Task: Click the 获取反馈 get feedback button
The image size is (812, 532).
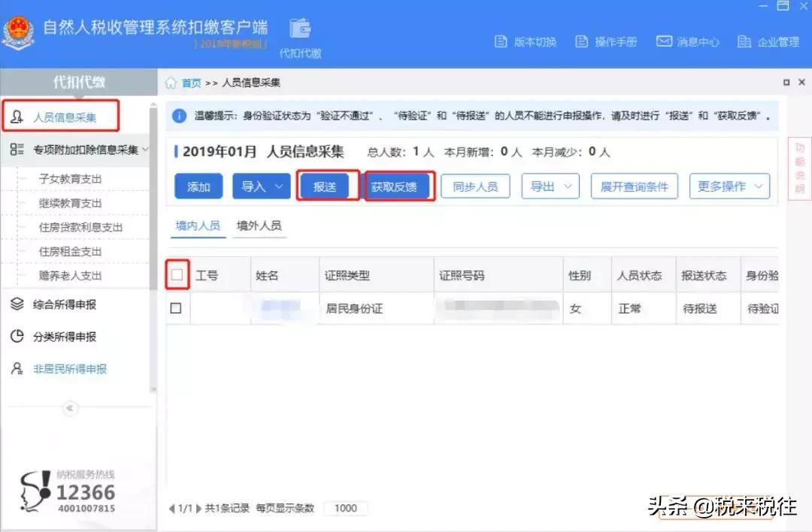Action: pos(398,186)
